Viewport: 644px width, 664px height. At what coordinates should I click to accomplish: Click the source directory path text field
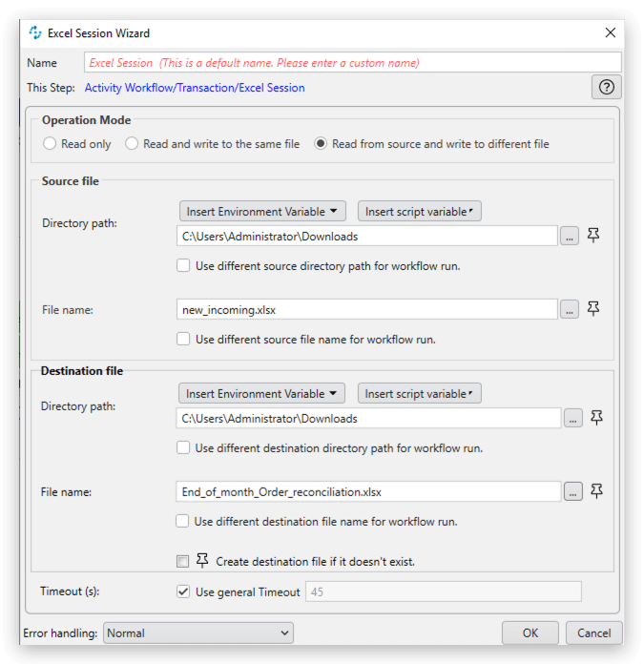(x=367, y=236)
